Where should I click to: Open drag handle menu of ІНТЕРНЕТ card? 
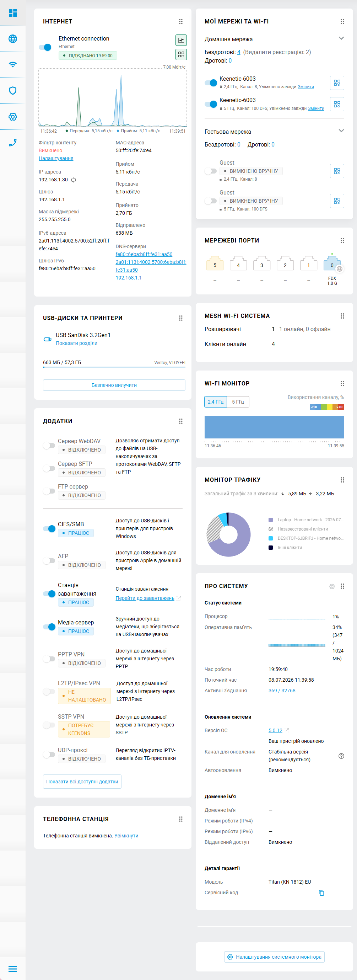[181, 22]
